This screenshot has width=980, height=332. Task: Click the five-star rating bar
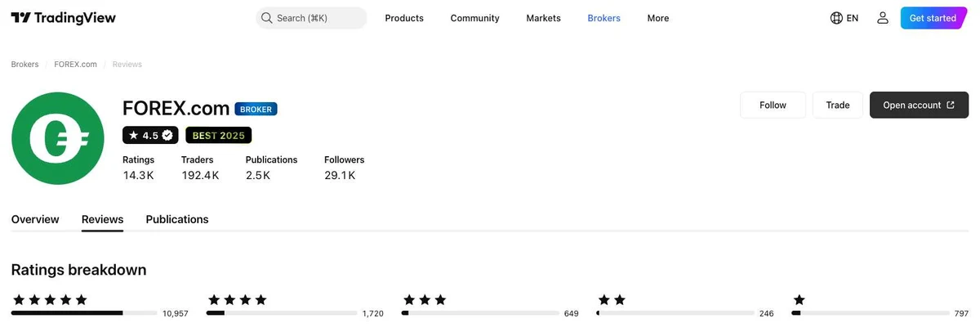[84, 313]
